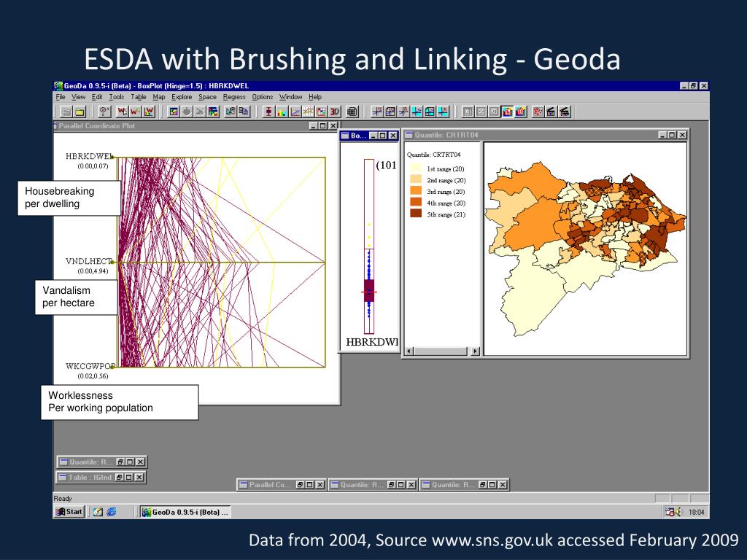Click the 5th range legend color swatch
This screenshot has height=560, width=747.
click(x=416, y=214)
